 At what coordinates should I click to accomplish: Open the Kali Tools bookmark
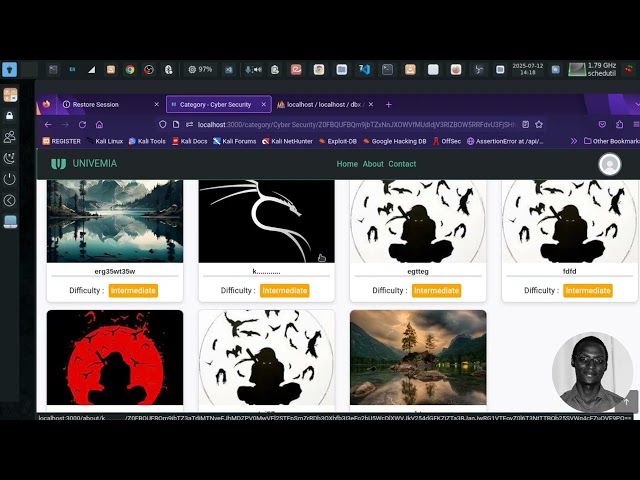click(x=147, y=141)
